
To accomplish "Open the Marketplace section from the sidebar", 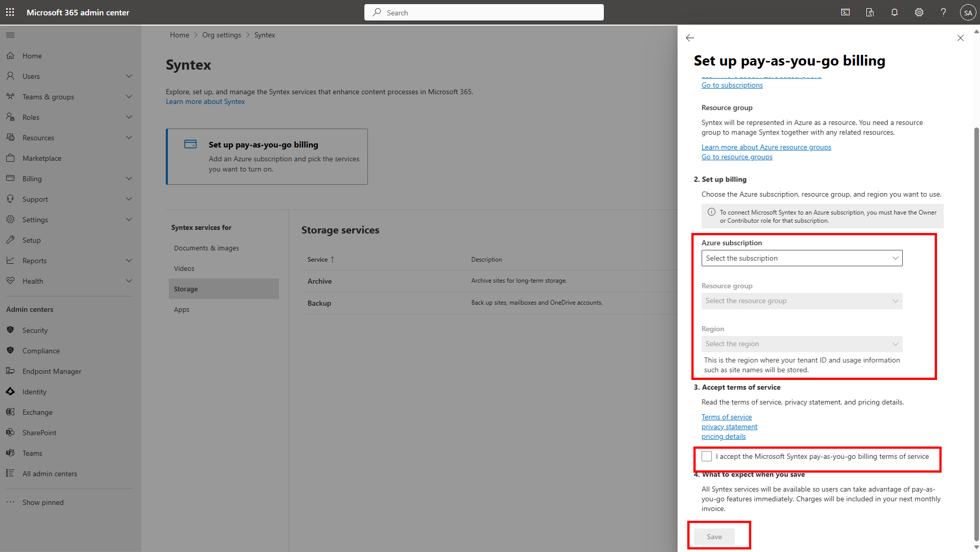I will [x=41, y=158].
